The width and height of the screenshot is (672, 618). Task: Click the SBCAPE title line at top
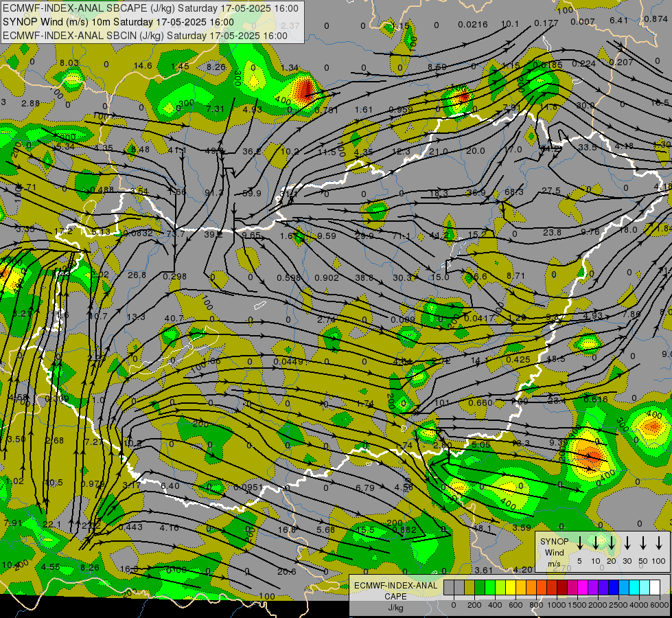[x=150, y=8]
